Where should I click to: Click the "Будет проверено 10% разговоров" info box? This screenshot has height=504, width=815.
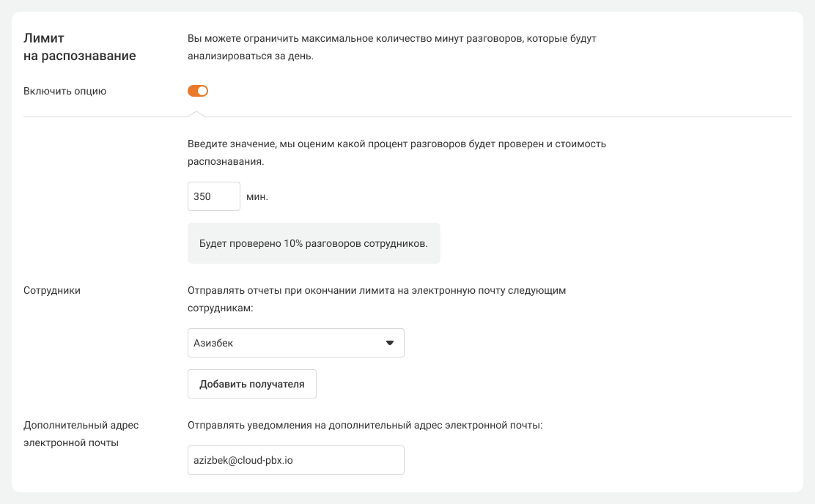click(314, 243)
